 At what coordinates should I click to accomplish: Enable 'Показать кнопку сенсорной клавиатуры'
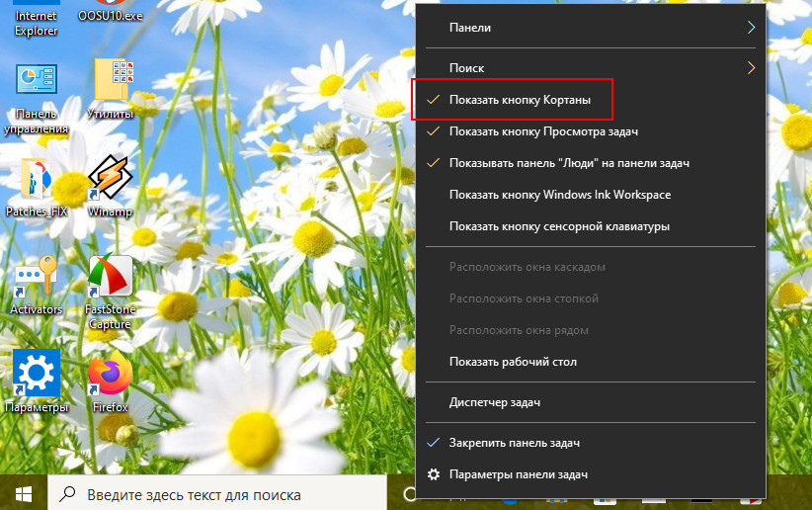tap(591, 226)
